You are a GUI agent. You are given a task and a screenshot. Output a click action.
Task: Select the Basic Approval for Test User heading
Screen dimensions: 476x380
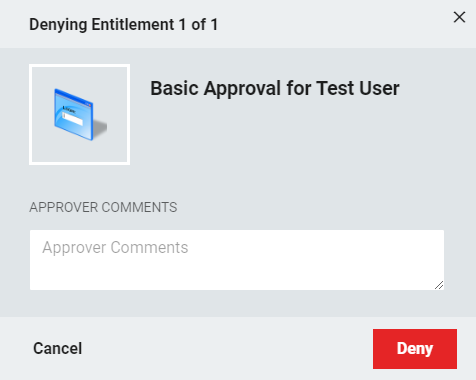(275, 88)
